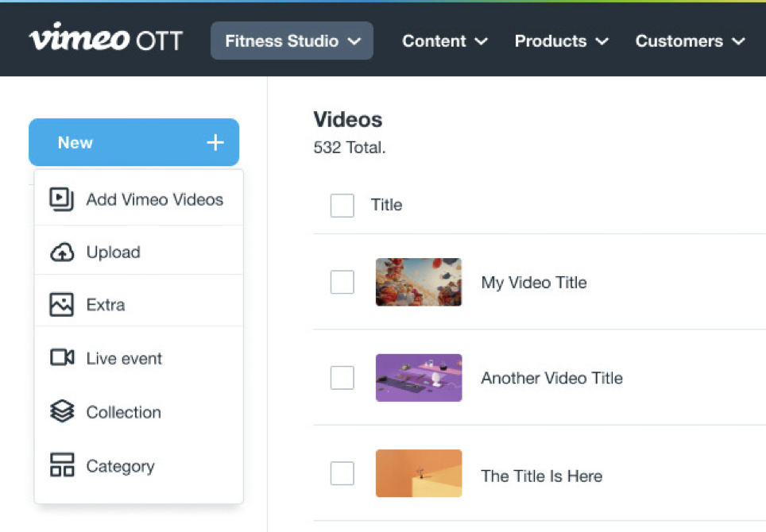Select Live event in the New menu

[x=124, y=359]
